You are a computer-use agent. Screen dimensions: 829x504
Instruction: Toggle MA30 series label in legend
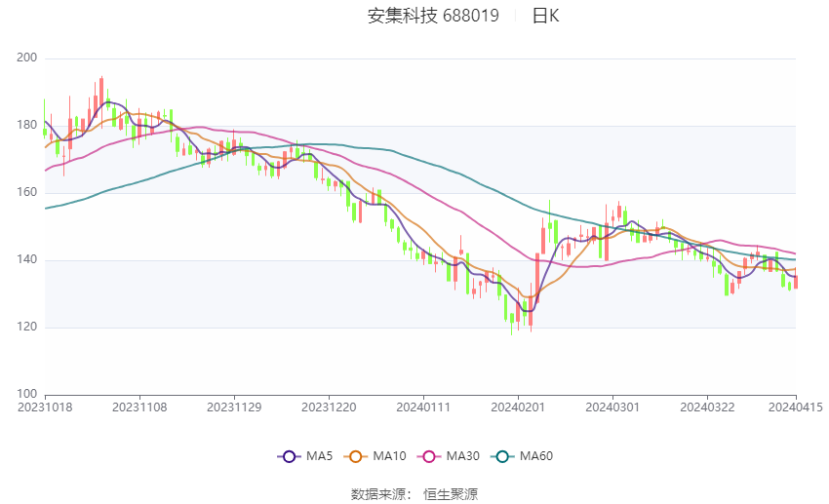pyautogui.click(x=463, y=456)
